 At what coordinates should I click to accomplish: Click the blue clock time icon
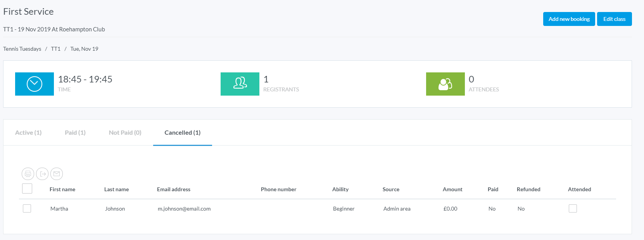tap(35, 84)
